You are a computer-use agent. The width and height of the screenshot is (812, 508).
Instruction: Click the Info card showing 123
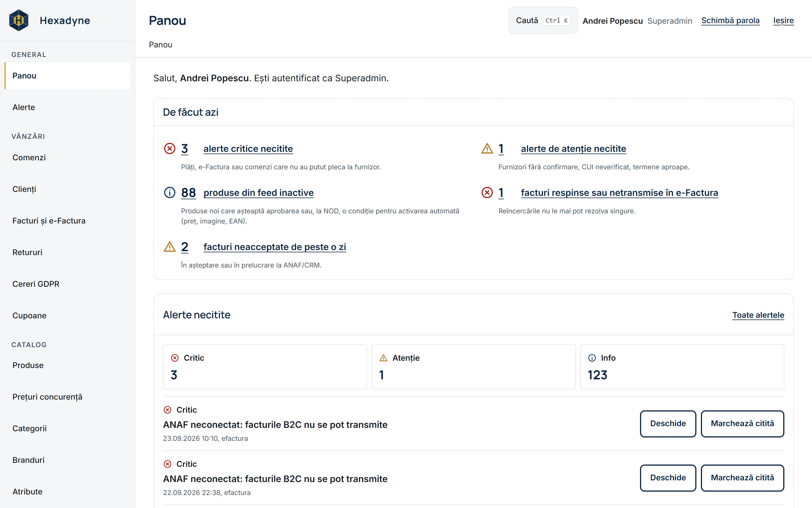[x=682, y=367]
